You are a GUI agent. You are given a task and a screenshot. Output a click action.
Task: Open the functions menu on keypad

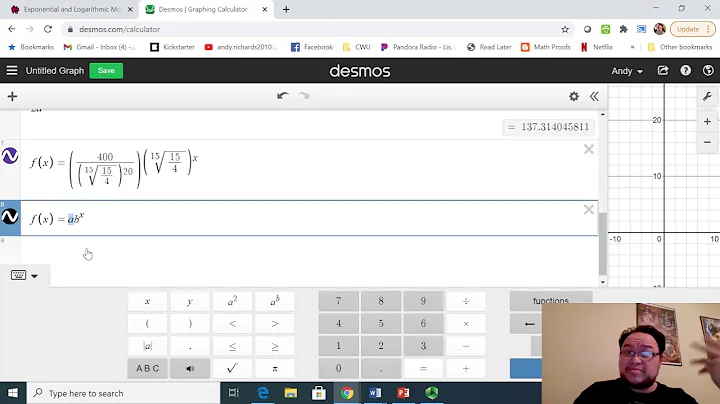(x=551, y=301)
